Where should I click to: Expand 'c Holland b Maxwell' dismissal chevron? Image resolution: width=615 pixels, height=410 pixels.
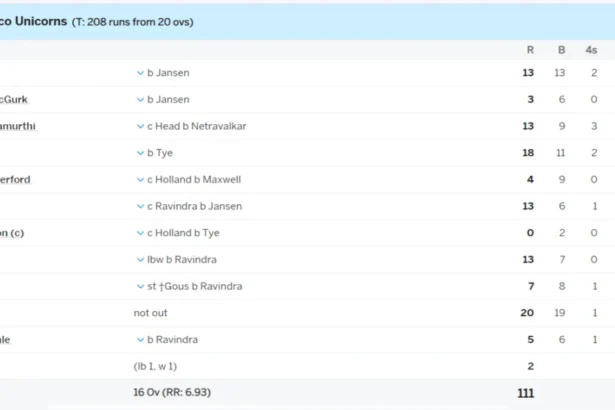click(x=140, y=180)
